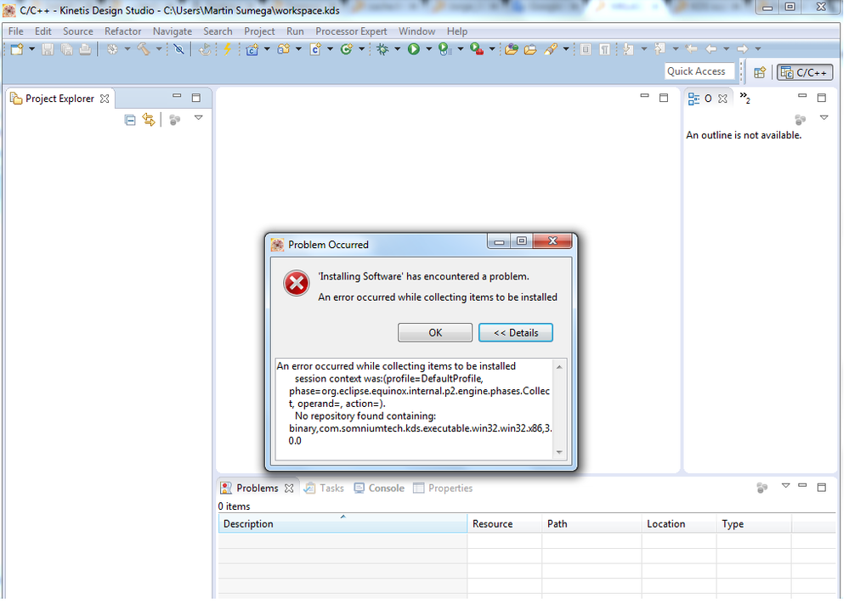Click the Previous Annotation icon

click(659, 49)
